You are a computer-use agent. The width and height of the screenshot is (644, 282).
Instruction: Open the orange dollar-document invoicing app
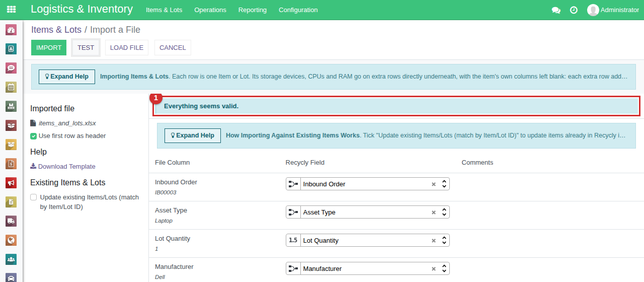click(11, 164)
